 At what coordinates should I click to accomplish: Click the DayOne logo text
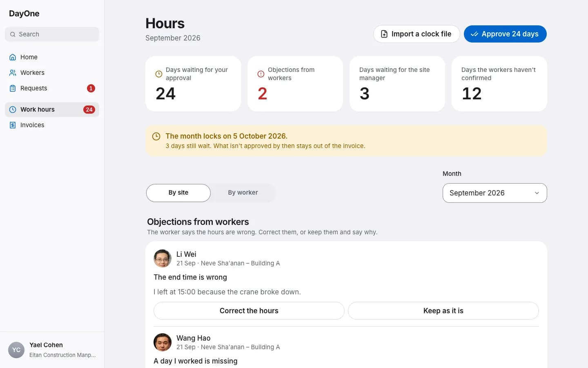point(24,13)
